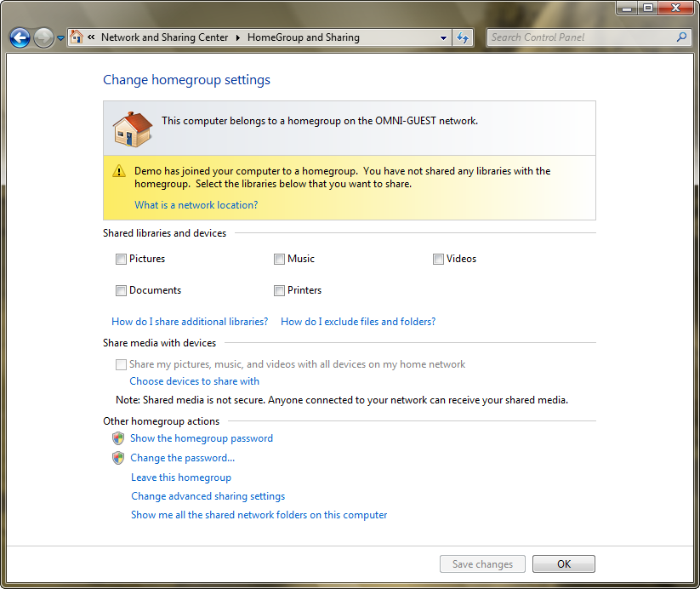
Task: Click the Change homegroup settings heading
Action: 186,80
